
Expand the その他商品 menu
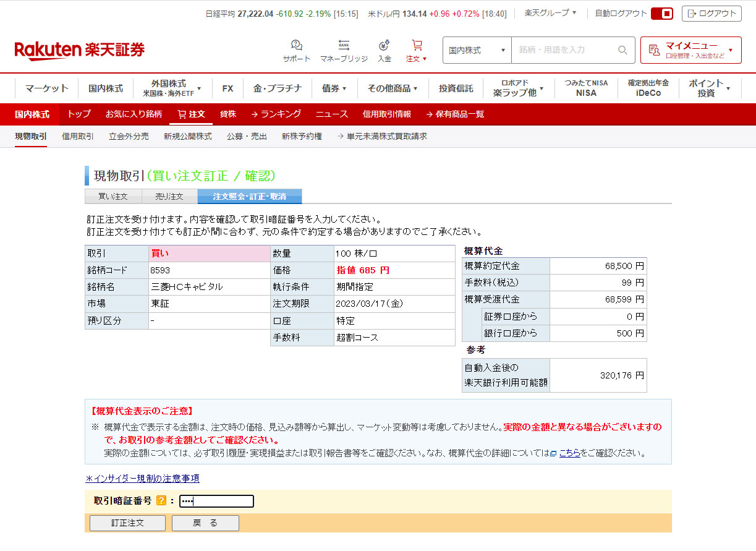[393, 88]
